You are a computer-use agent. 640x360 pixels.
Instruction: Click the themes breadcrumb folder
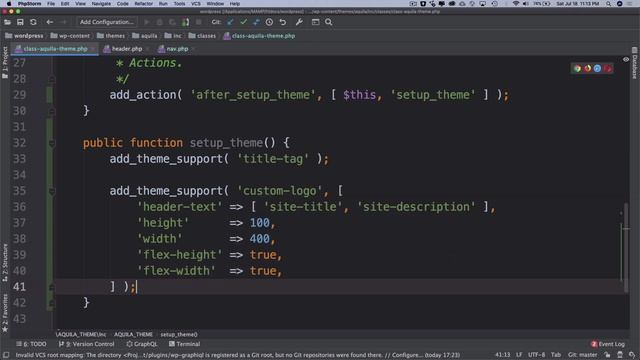point(111,36)
